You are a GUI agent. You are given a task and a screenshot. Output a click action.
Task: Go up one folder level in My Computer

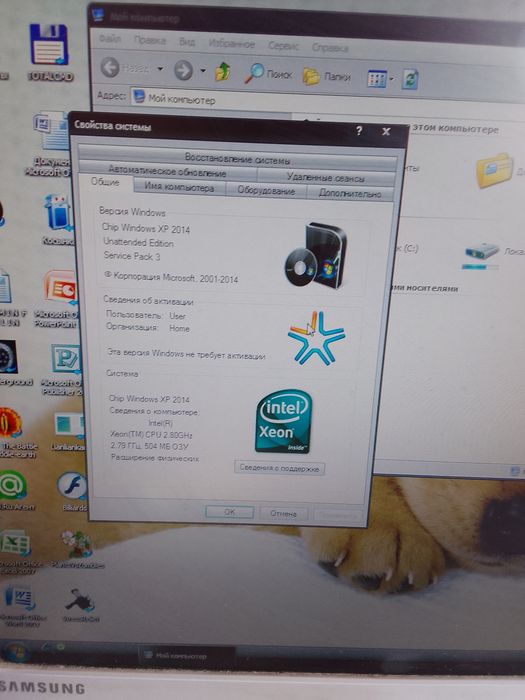pos(223,71)
